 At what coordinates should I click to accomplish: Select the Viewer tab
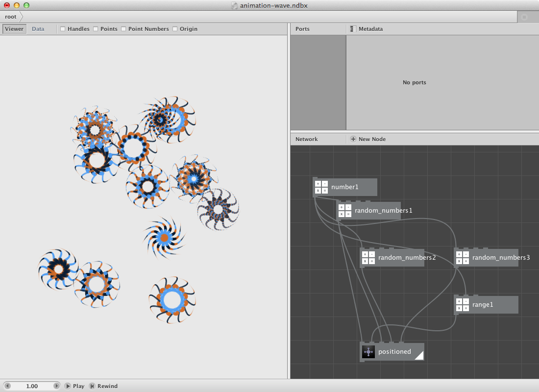tap(14, 29)
